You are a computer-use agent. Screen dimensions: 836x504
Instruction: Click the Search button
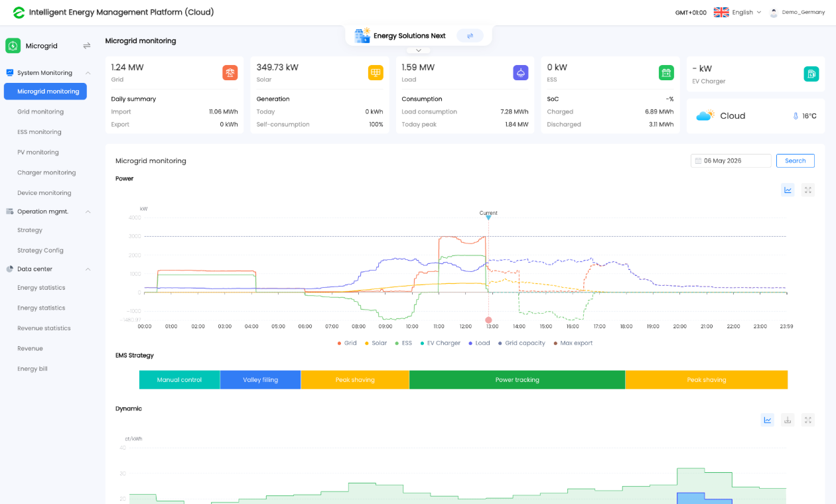796,160
